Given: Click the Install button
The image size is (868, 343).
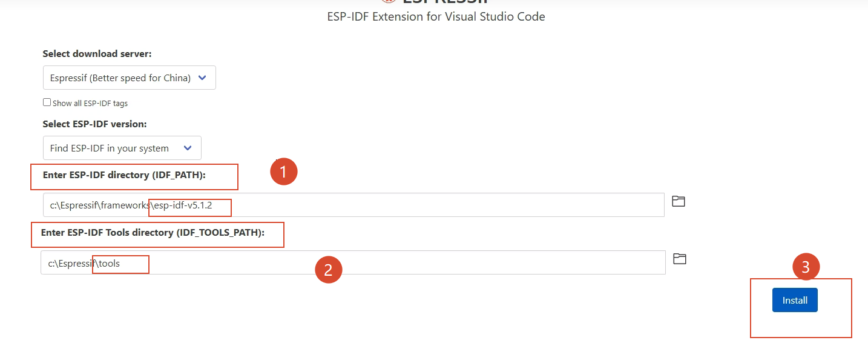Looking at the screenshot, I should pyautogui.click(x=795, y=300).
